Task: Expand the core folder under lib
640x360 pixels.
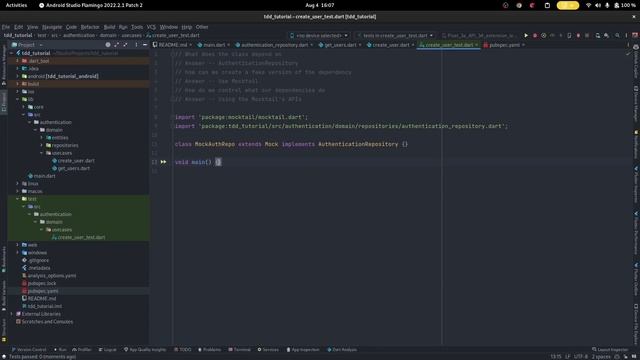Action: coord(24,107)
